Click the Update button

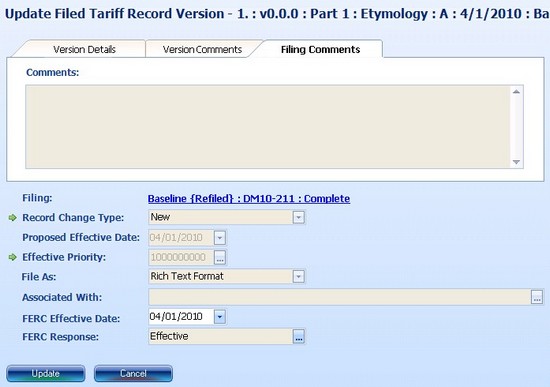[46, 373]
